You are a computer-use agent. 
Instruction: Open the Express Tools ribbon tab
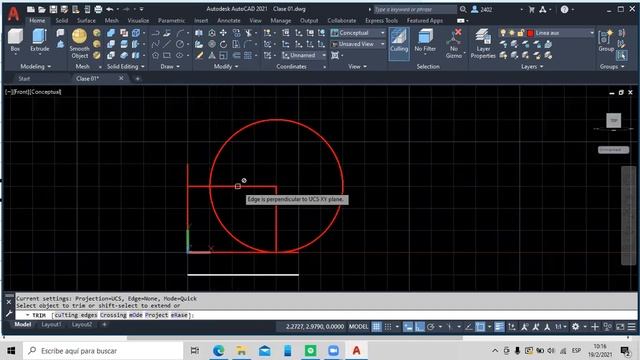[381, 20]
